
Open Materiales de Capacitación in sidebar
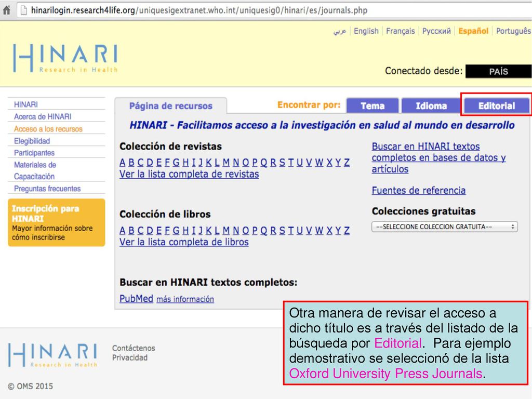[x=35, y=170]
